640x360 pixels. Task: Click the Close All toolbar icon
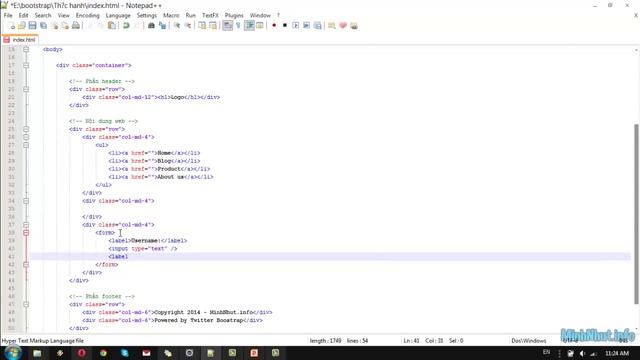[65, 26]
